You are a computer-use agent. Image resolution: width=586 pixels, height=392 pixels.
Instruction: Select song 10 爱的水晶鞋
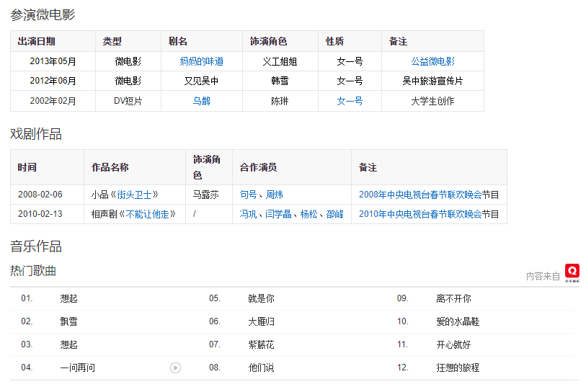point(458,321)
